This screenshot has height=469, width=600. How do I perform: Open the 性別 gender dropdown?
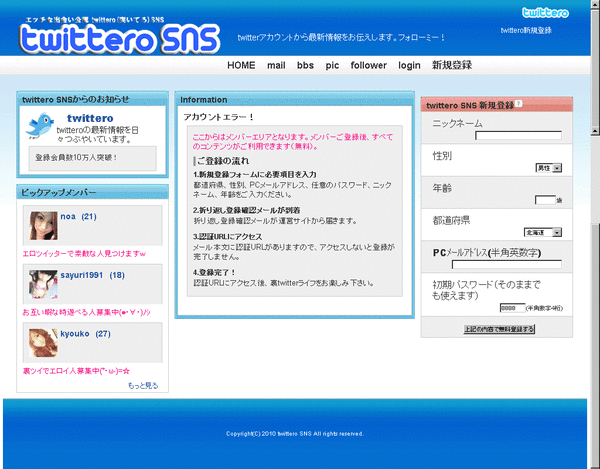coord(549,168)
